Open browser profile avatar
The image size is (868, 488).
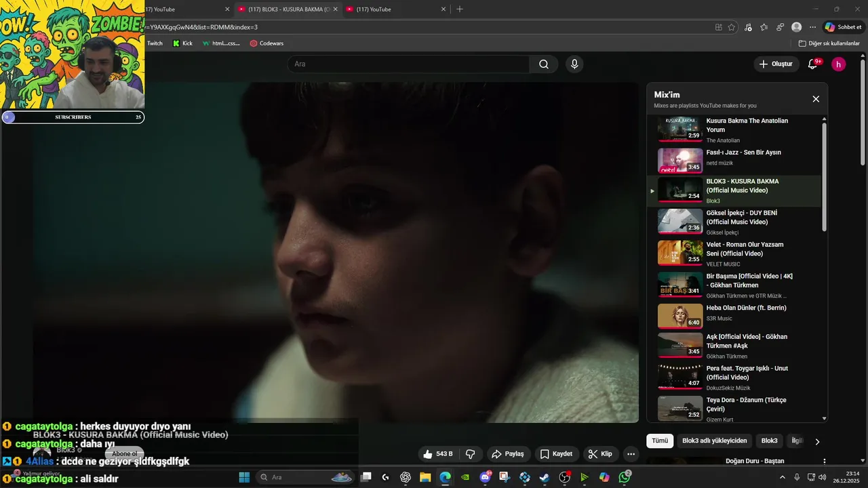pyautogui.click(x=796, y=27)
